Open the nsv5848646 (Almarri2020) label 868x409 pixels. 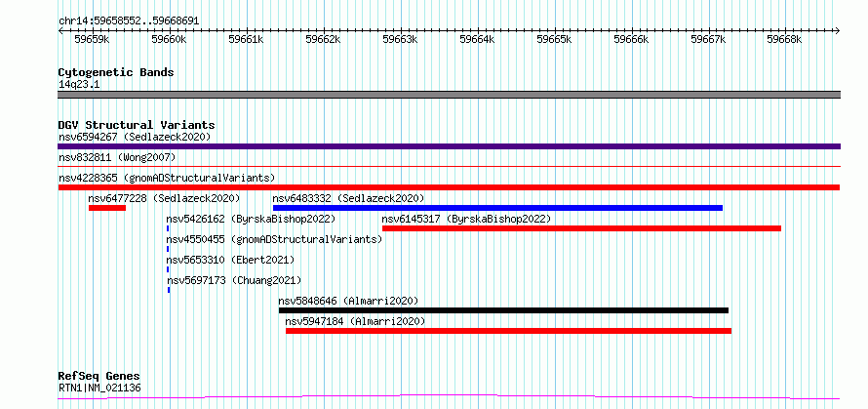(348, 301)
